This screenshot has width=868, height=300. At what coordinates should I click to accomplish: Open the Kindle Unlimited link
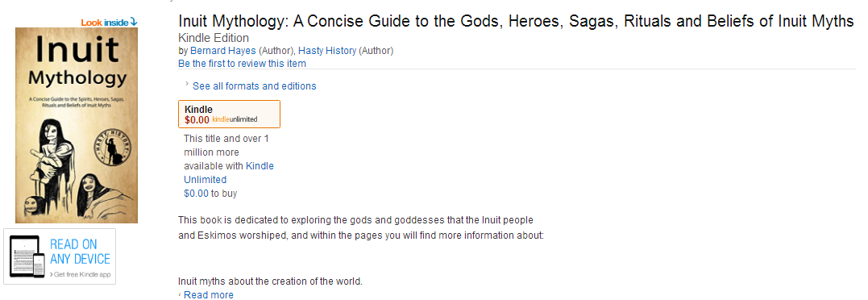pos(229,172)
